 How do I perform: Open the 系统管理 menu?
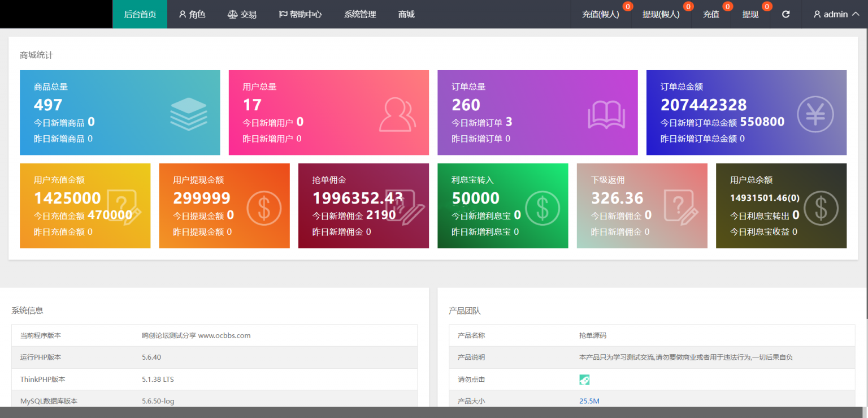(x=360, y=14)
